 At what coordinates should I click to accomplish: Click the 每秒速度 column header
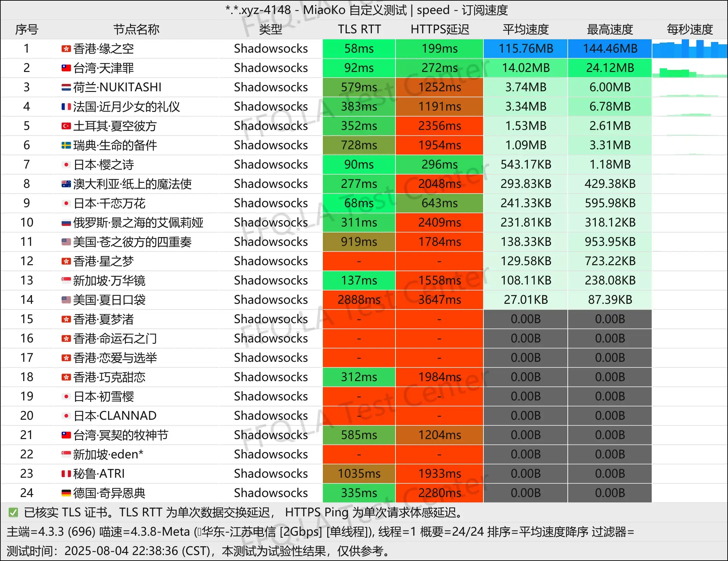690,30
